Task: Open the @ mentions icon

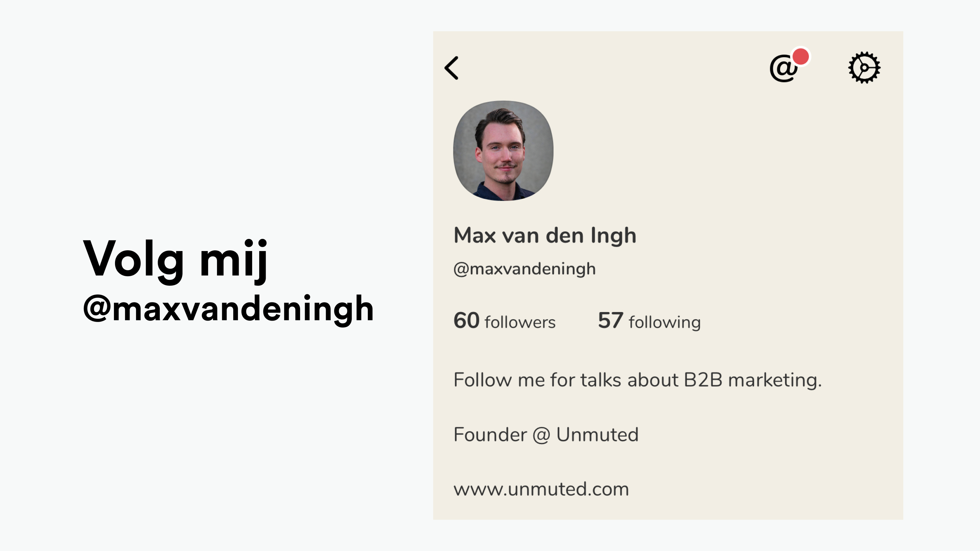Action: click(x=783, y=69)
